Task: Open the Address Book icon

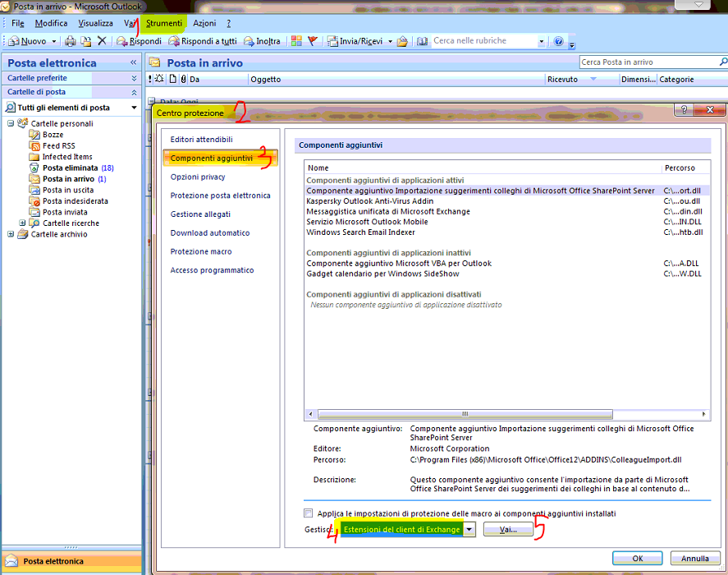Action: tap(422, 41)
